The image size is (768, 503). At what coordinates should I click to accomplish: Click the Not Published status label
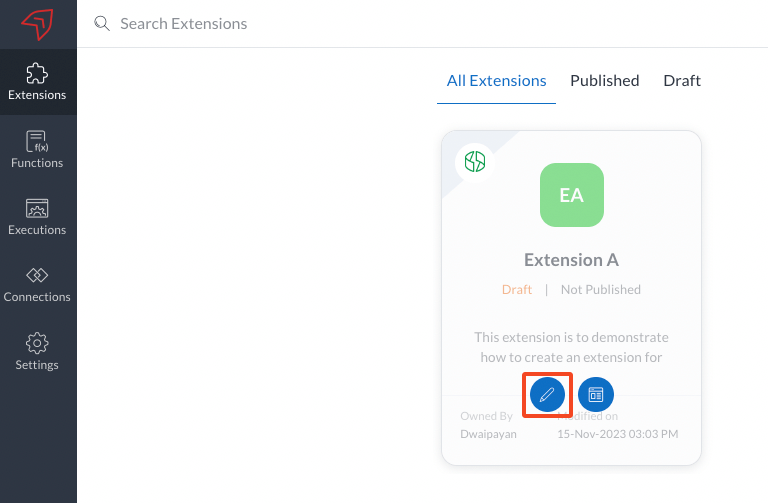(600, 290)
